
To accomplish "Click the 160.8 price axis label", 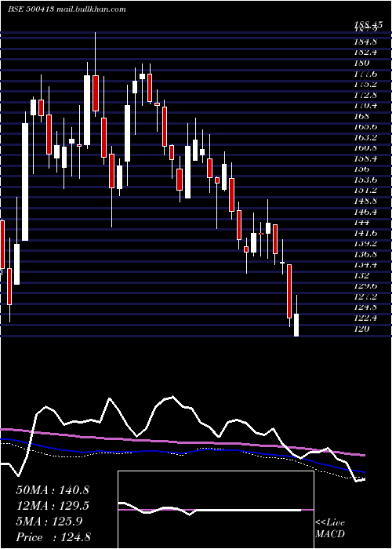I will pyautogui.click(x=365, y=148).
